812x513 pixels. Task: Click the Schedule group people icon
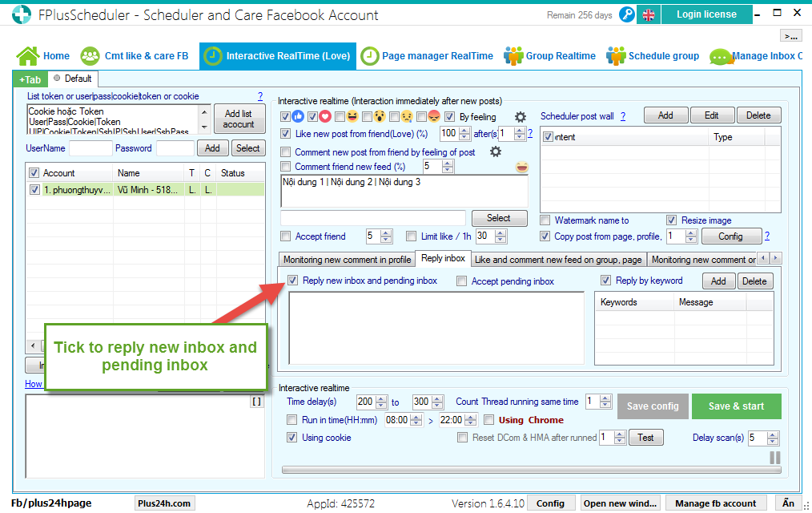pos(616,56)
